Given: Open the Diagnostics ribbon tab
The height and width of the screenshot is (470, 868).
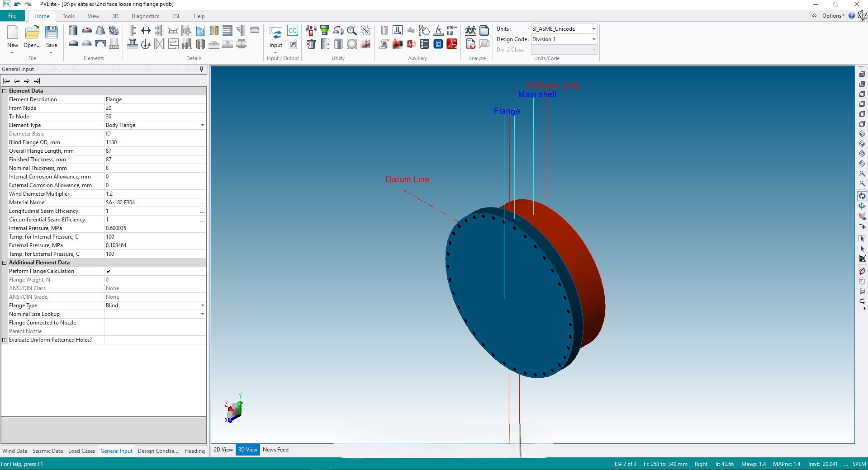Looking at the screenshot, I should coord(145,16).
